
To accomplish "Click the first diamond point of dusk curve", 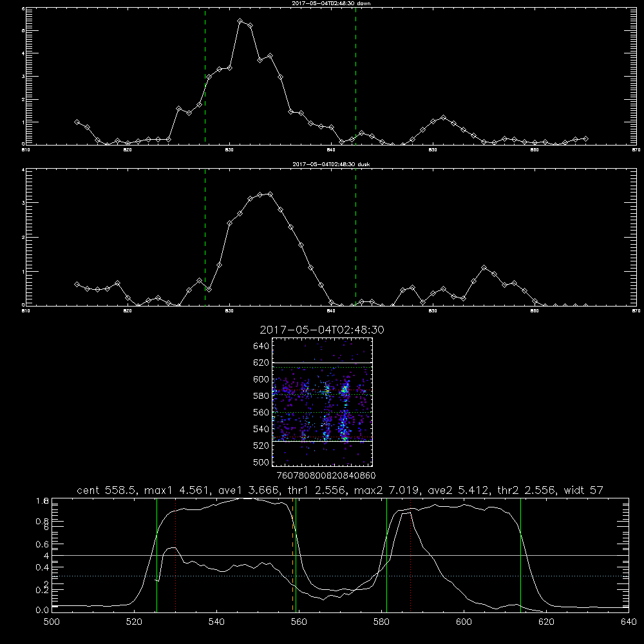I will (x=77, y=284).
